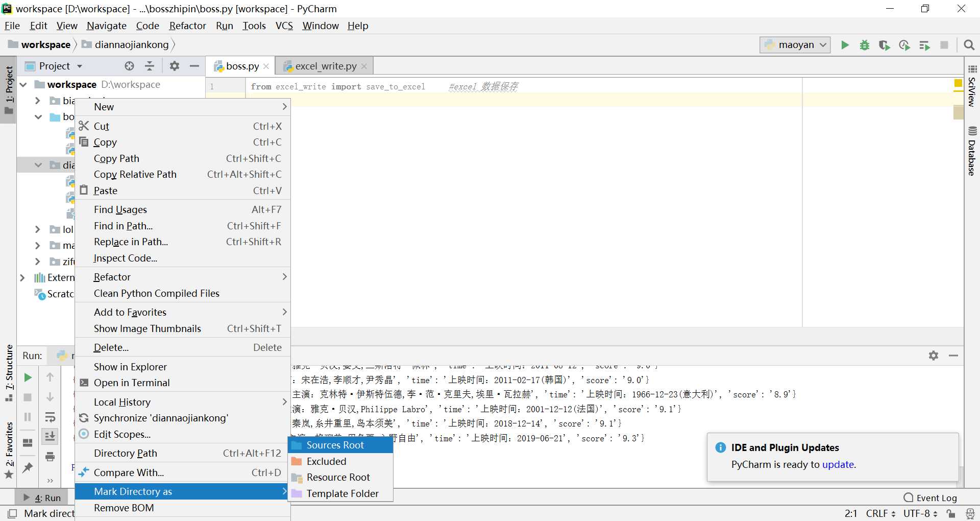Open the SciView side panel
Image resolution: width=980 pixels, height=521 pixels.
[x=972, y=86]
